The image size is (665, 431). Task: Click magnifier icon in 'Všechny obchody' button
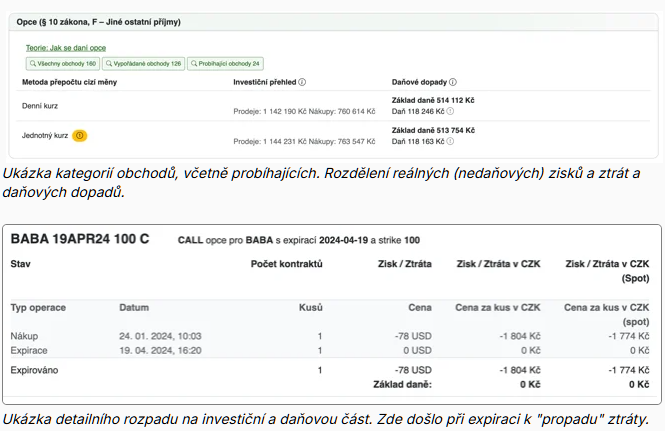(x=33, y=64)
